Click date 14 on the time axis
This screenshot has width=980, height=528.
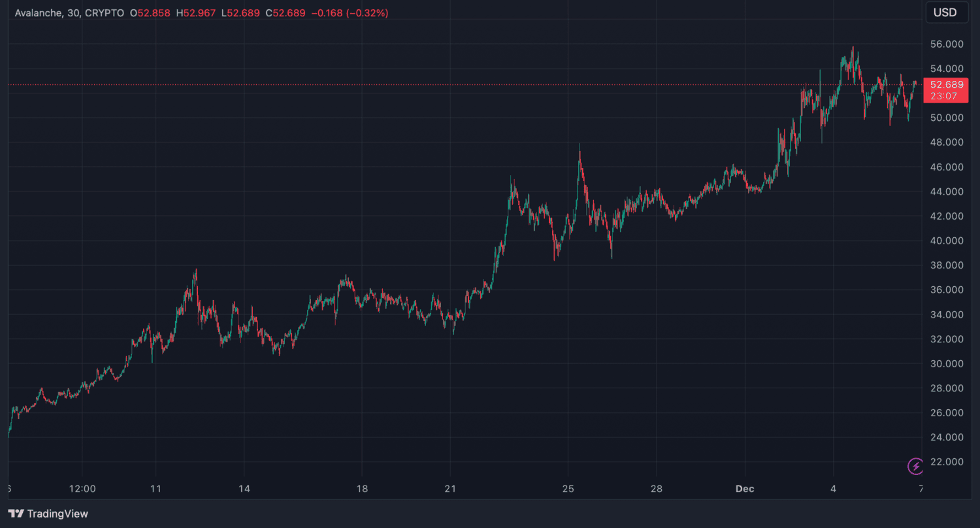point(244,489)
